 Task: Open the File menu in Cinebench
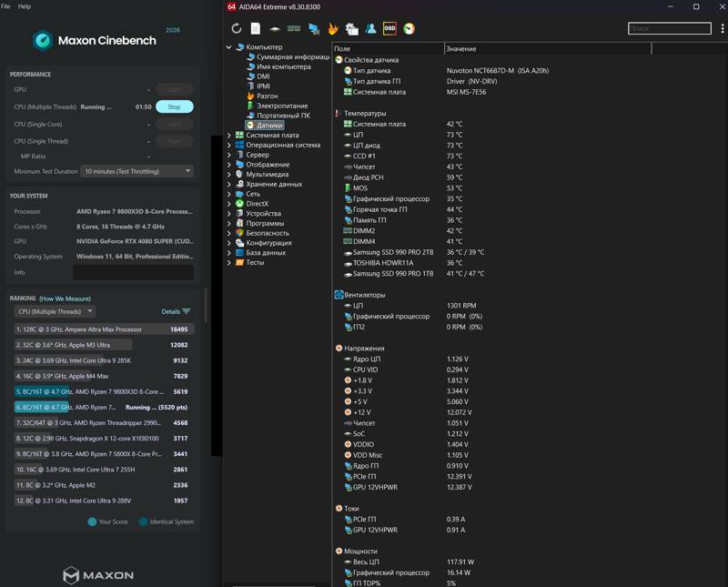[x=5, y=6]
